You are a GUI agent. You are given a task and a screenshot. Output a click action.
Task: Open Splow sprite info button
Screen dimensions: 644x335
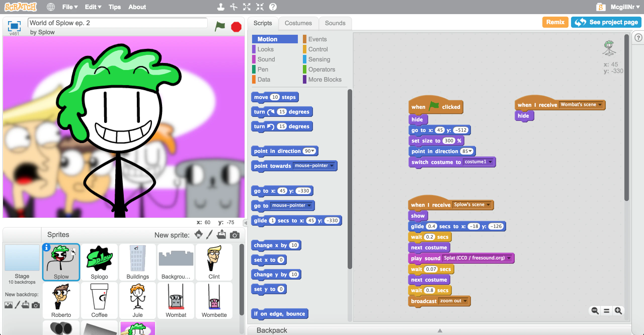click(x=46, y=247)
